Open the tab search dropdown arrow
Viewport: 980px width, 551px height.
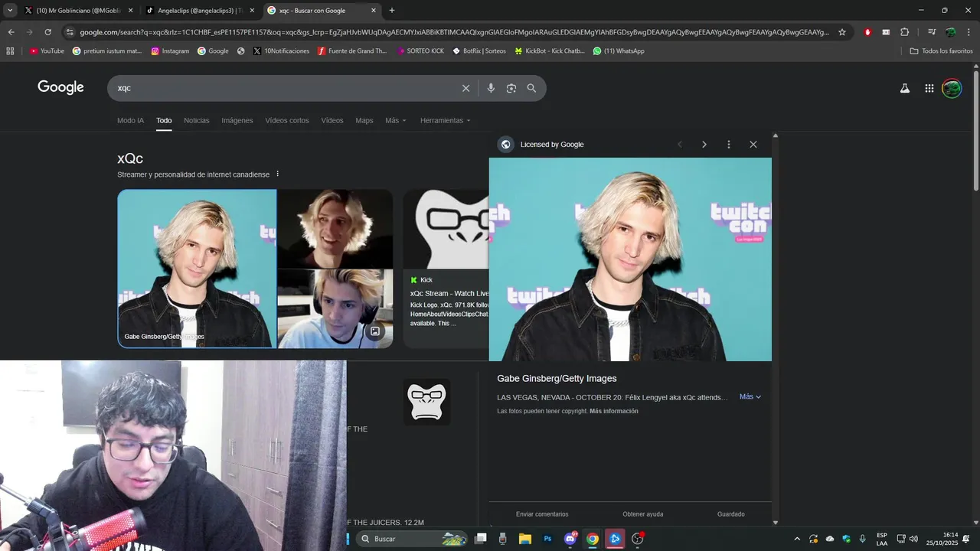point(10,11)
